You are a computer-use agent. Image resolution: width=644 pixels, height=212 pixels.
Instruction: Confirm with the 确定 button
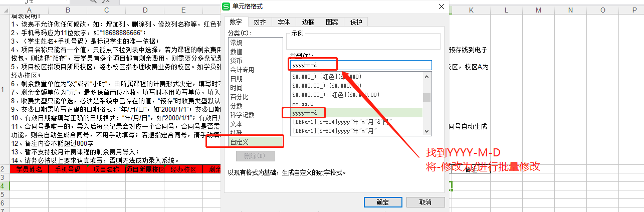382,202
